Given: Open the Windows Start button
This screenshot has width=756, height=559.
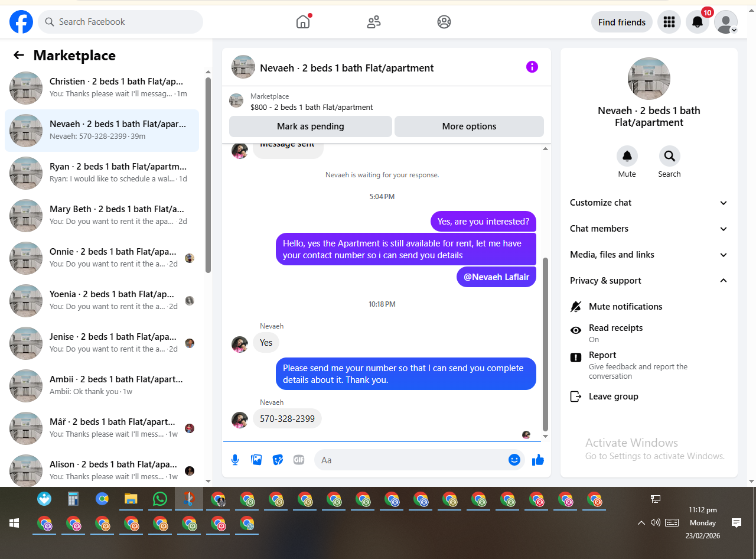Looking at the screenshot, I should (x=14, y=523).
